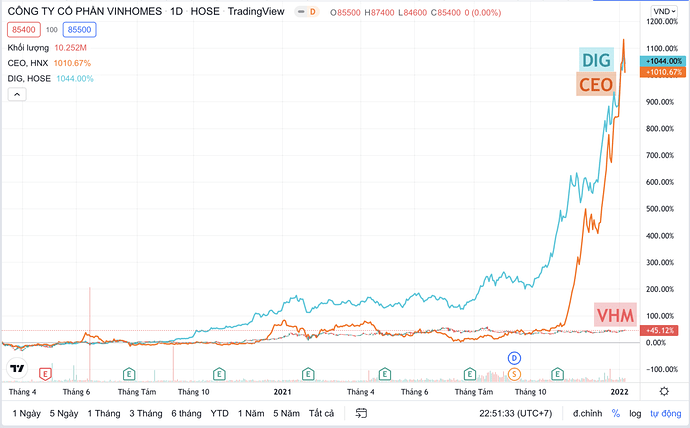Click the green E earnings marker after Tháng 10 2021

pos(557,374)
